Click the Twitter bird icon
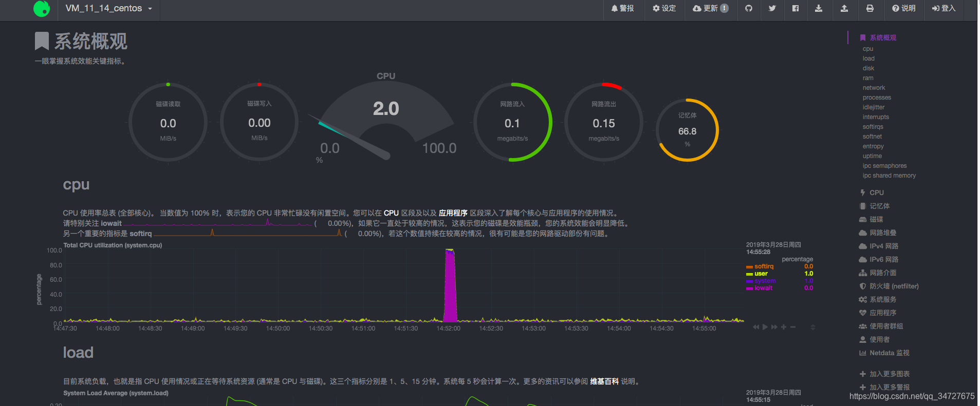 tap(772, 9)
